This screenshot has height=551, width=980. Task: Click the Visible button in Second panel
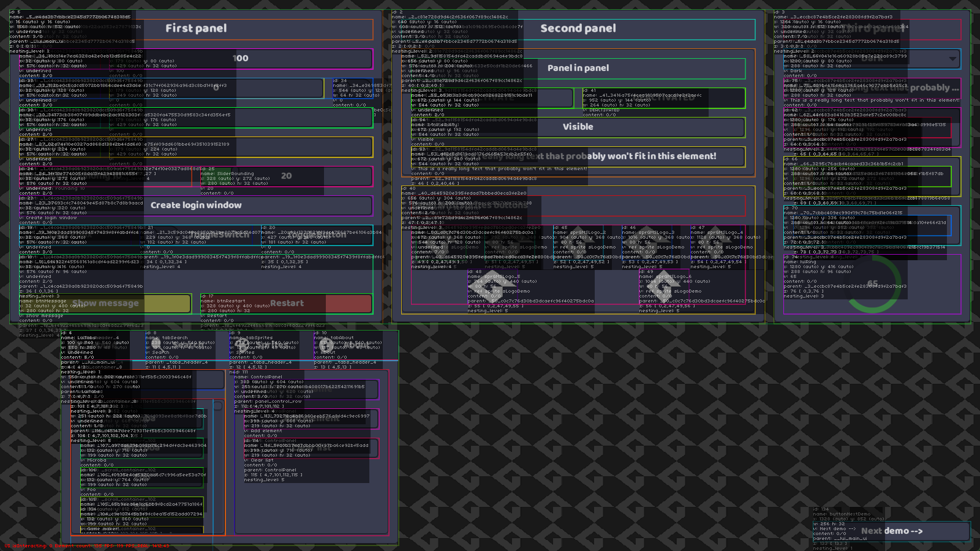(578, 127)
